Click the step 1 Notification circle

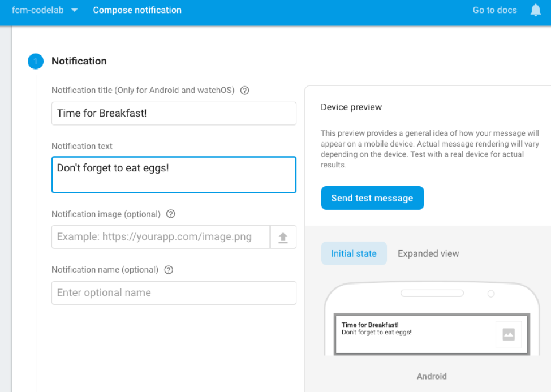[36, 61]
